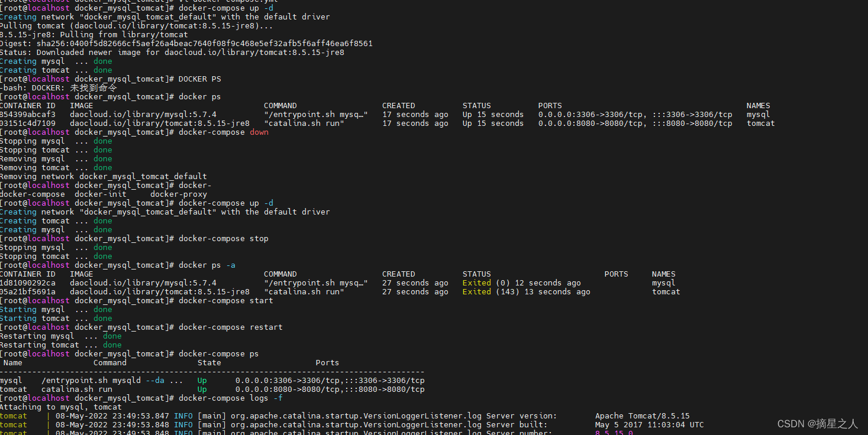This screenshot has width=868, height=435.
Task: Select container ID 1d81090292ca
Action: pos(28,283)
